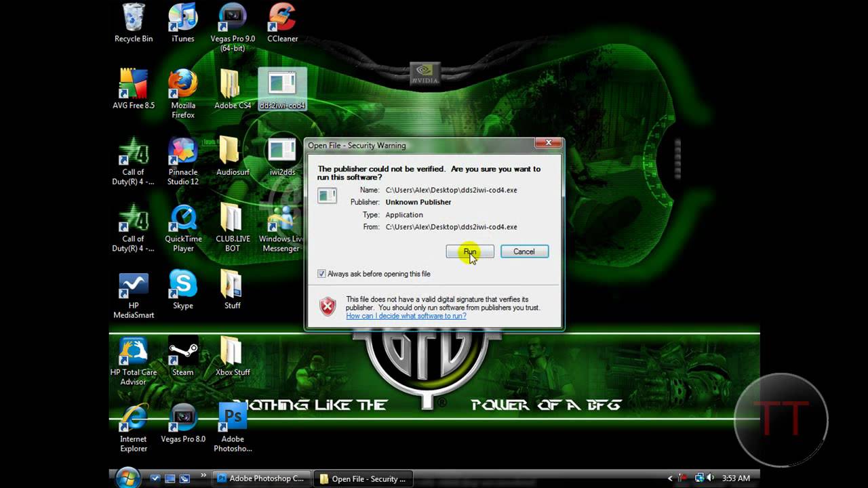Open Mozilla Firefox desktop shortcut
868x488 pixels.
(183, 94)
